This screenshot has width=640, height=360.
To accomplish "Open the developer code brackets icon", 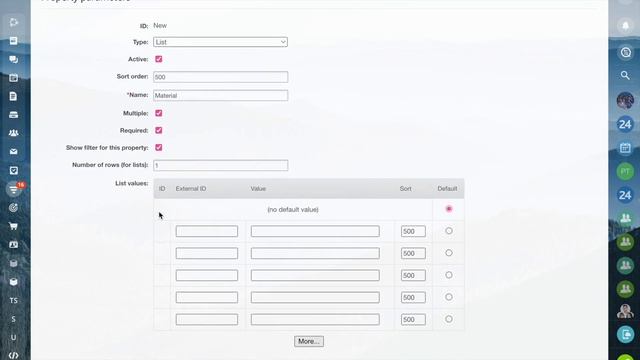I will point(13,356).
